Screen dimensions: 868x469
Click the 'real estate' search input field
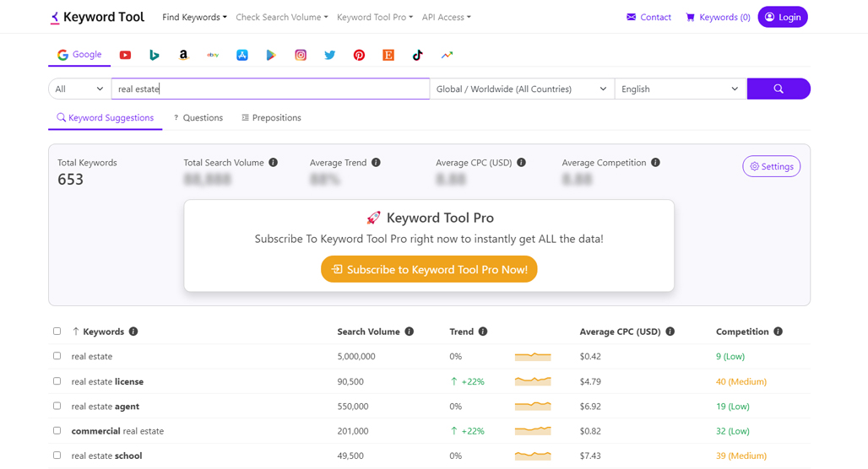point(271,89)
